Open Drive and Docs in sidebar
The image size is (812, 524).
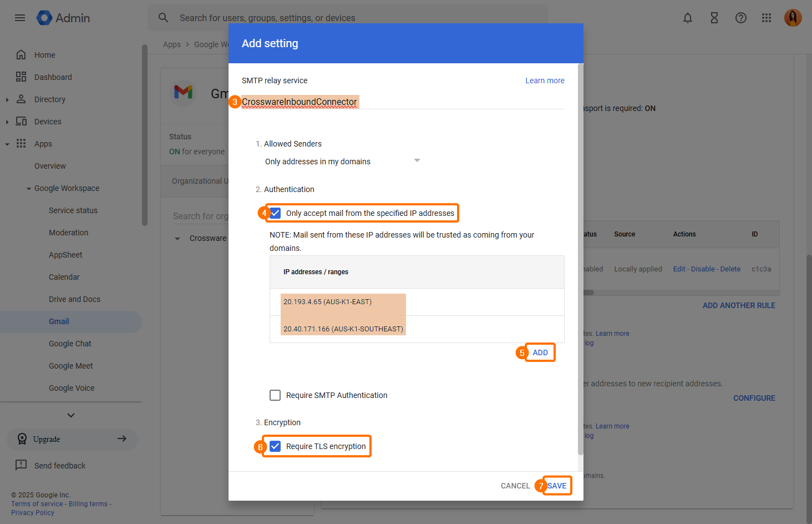[74, 299]
